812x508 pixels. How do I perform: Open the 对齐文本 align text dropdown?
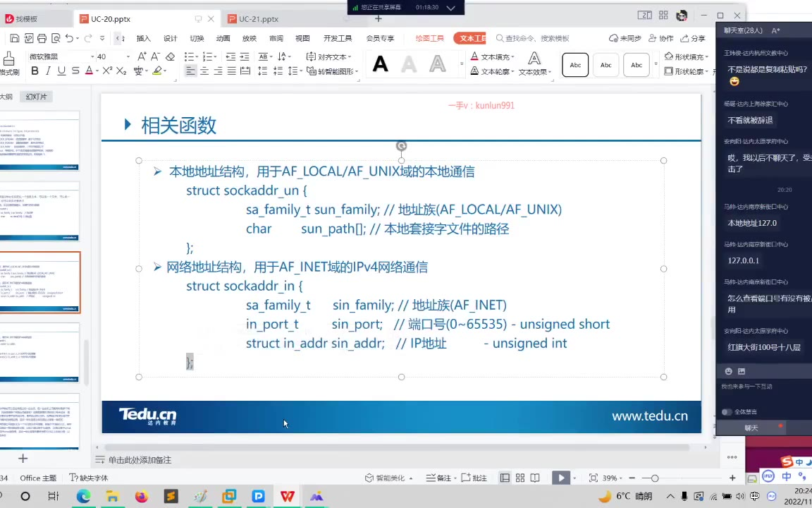[328, 56]
